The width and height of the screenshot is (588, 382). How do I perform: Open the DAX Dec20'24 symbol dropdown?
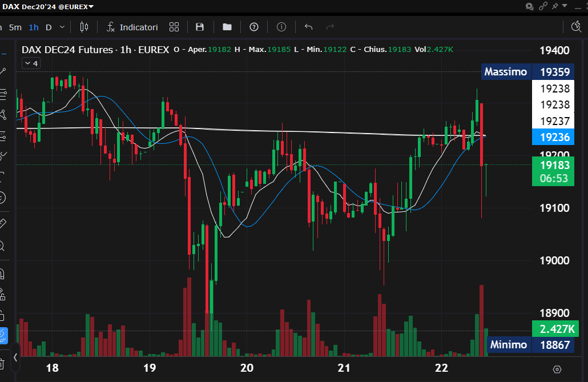48,6
